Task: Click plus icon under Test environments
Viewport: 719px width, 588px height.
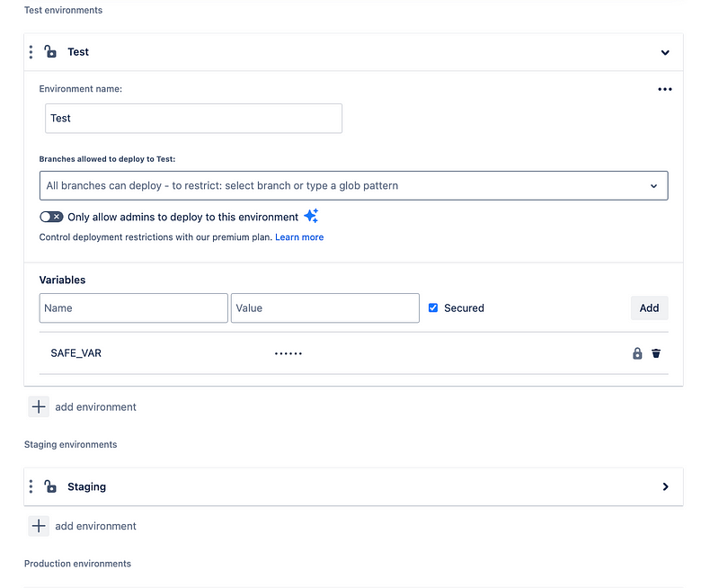Action: point(39,406)
